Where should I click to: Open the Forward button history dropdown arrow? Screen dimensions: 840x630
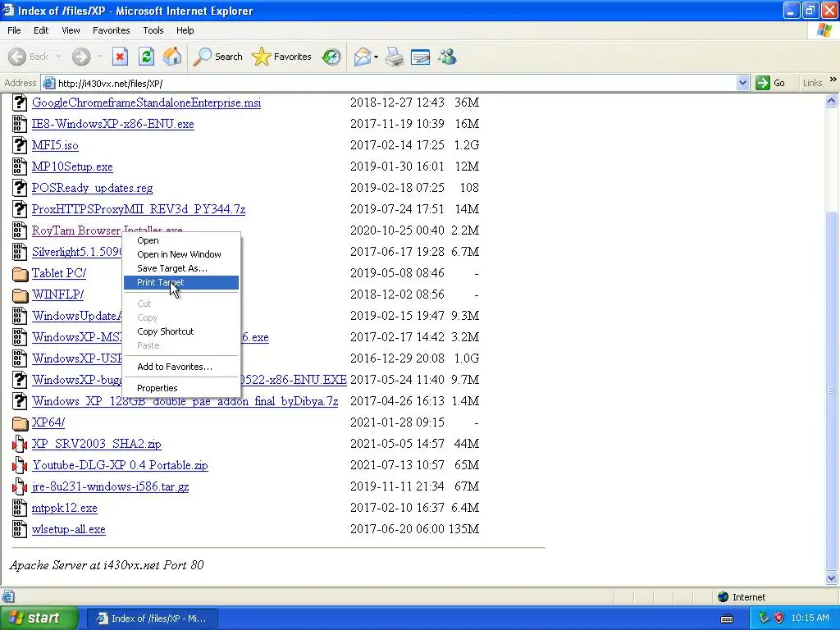(100, 57)
